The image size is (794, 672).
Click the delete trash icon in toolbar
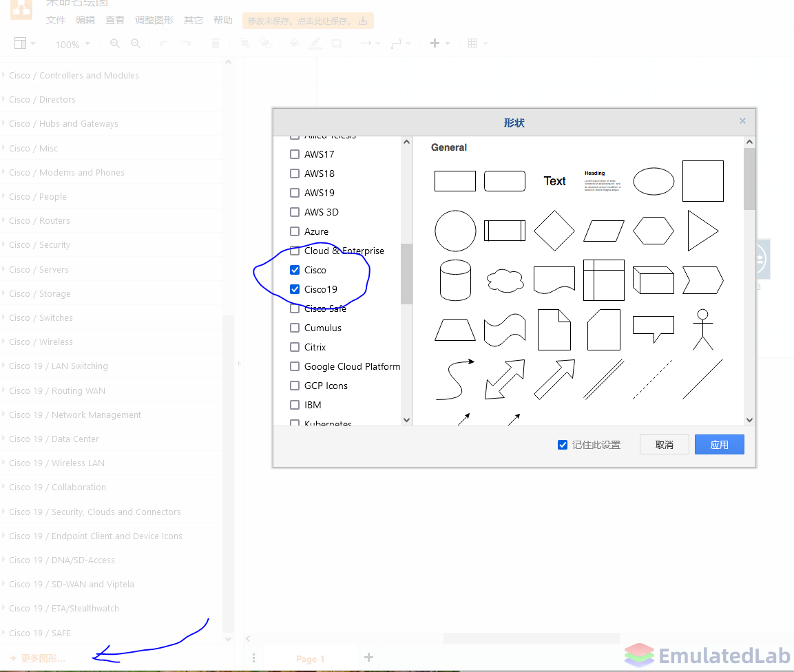pos(216,43)
